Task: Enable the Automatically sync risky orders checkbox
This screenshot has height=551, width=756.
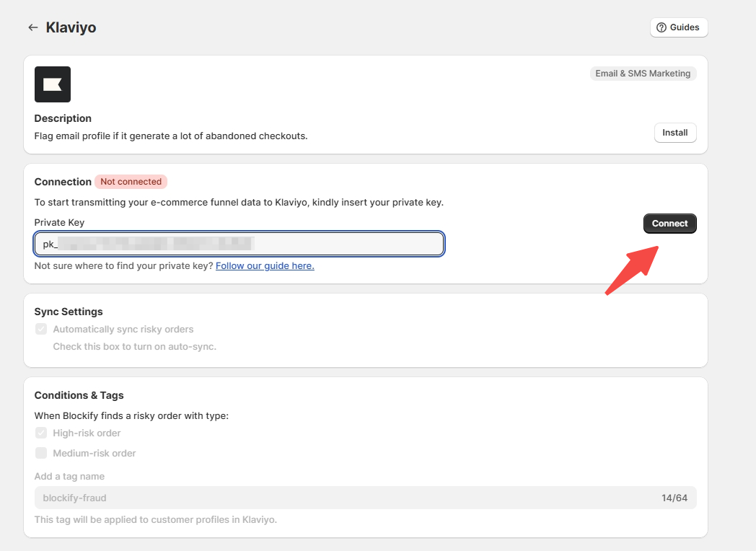Action: pos(41,329)
